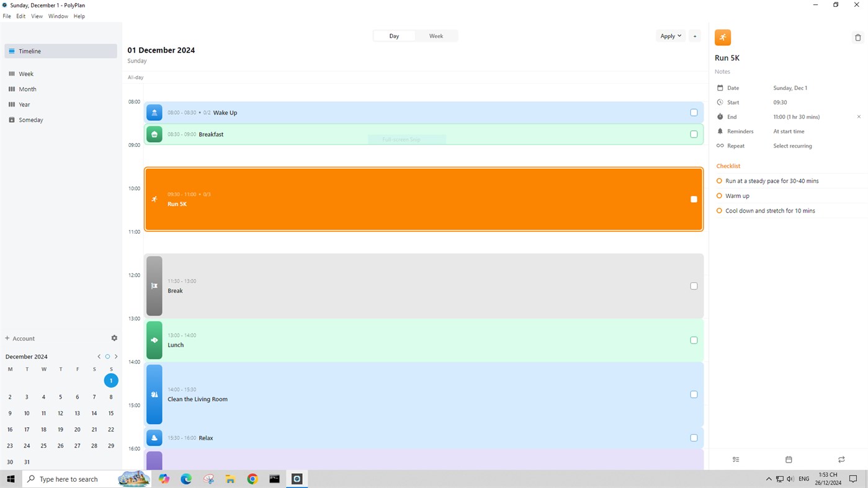Screen dimensions: 868x488
Task: Mark Run 5K as complete
Action: coord(694,199)
